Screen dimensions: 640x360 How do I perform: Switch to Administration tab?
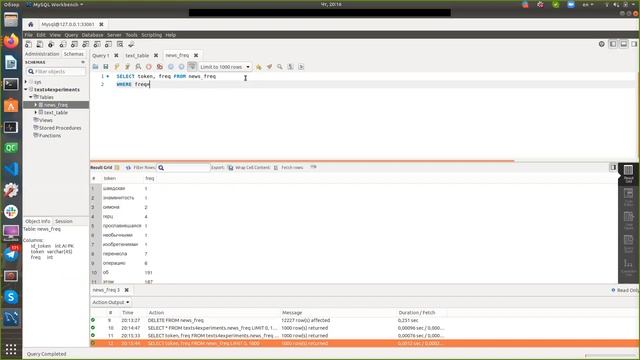coord(42,54)
